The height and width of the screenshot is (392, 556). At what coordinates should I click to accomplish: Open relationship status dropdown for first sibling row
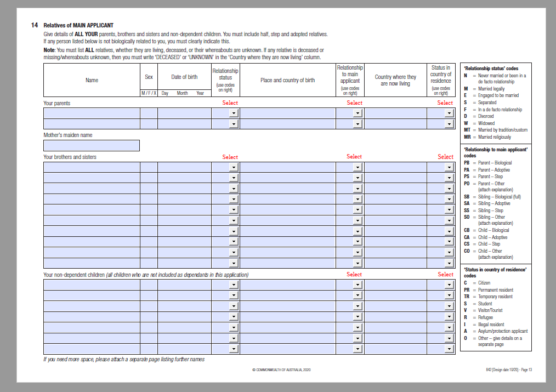point(234,167)
